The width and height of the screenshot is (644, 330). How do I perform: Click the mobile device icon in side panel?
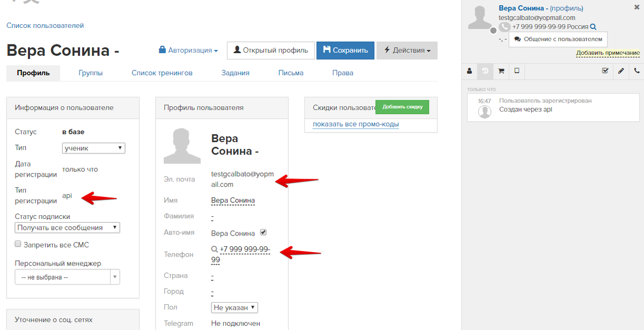(516, 70)
